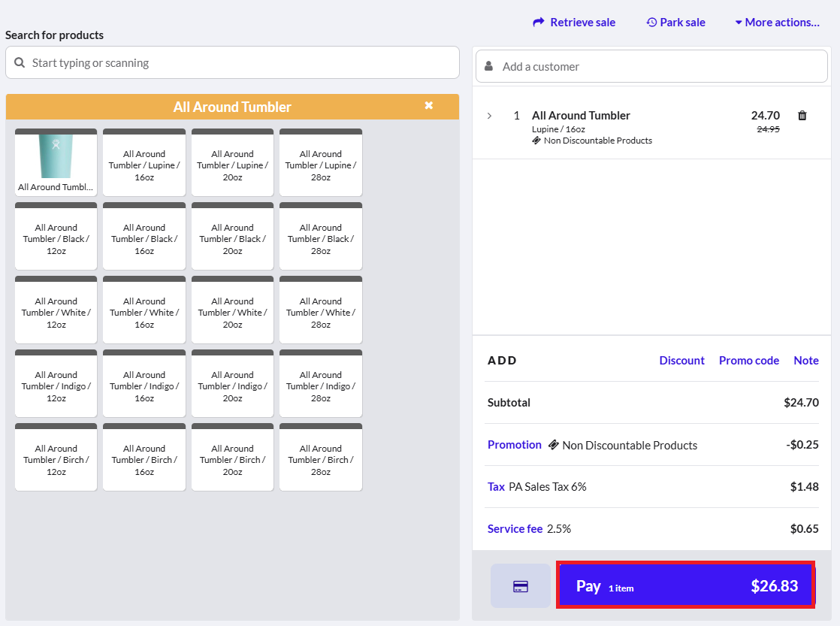This screenshot has width=840, height=626.
Task: Select Tumbler / Indigo / 28oz tile
Action: pyautogui.click(x=320, y=383)
